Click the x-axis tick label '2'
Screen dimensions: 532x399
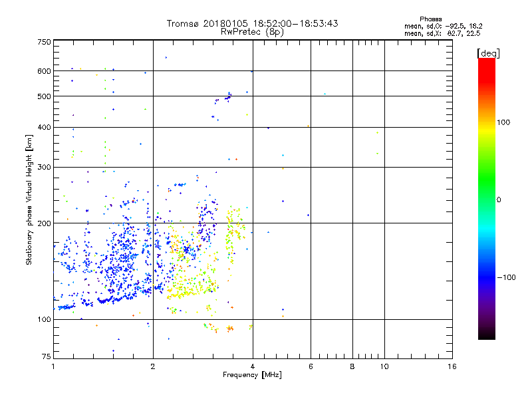click(x=153, y=366)
